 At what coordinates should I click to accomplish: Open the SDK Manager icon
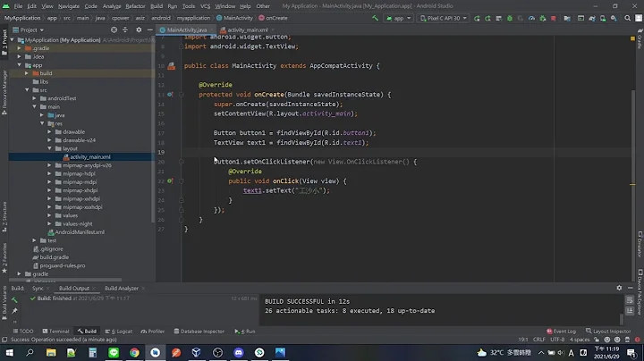tap(614, 18)
